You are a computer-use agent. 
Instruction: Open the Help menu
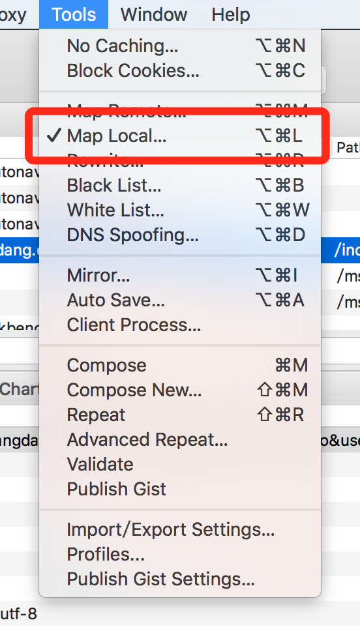click(x=231, y=14)
